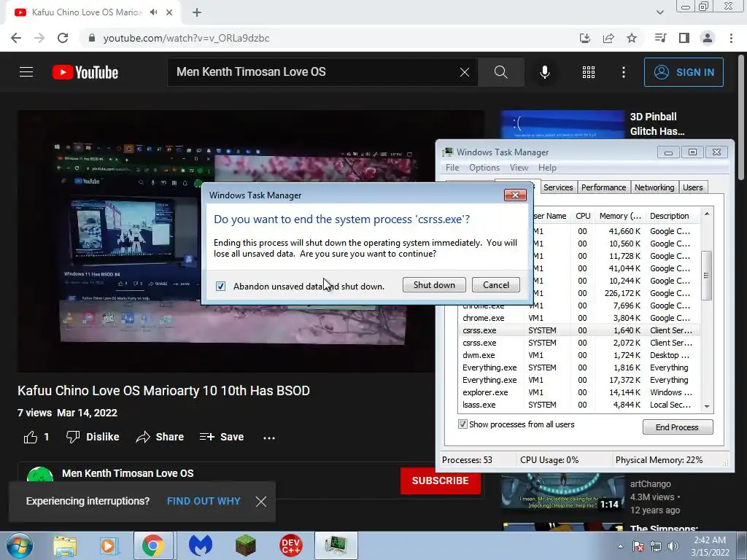The image size is (747, 560).
Task: Open the Windows Start orb
Action: pyautogui.click(x=19, y=545)
